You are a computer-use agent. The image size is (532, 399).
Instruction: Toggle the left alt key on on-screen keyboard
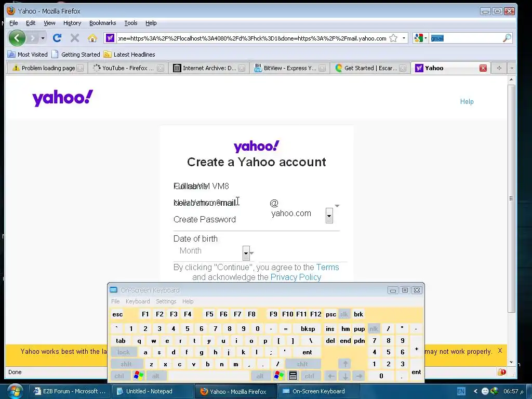(x=156, y=376)
